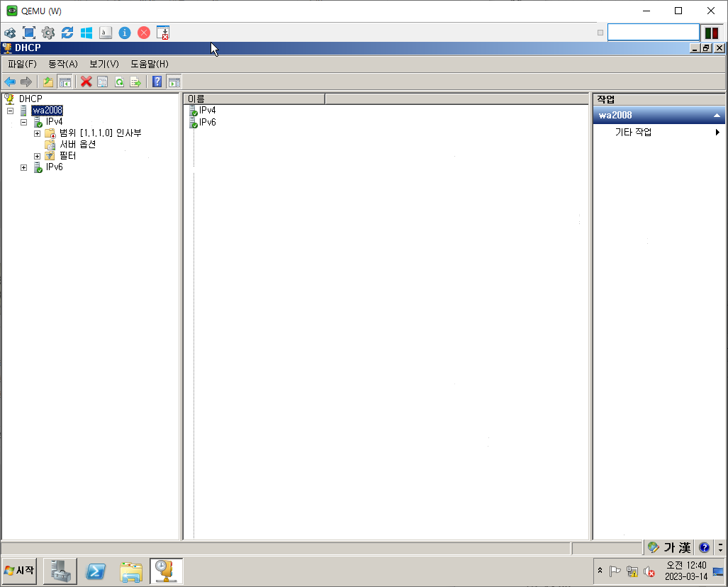Click the QEMU cubes icon in top toolbar
The width and height of the screenshot is (728, 587).
(x=10, y=33)
